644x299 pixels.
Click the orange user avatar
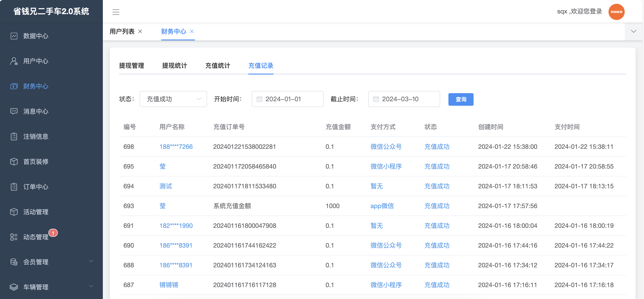(x=616, y=12)
